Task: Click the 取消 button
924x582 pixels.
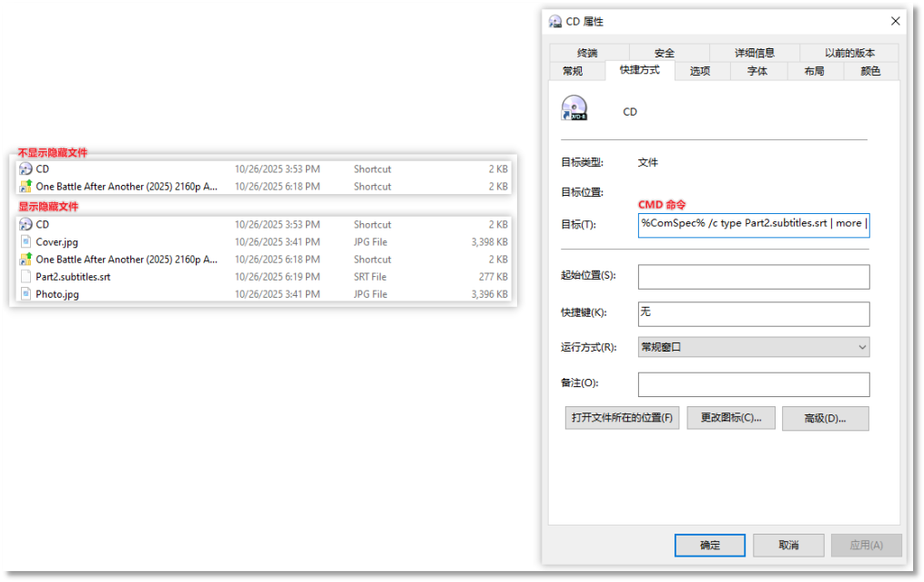Action: click(x=787, y=545)
